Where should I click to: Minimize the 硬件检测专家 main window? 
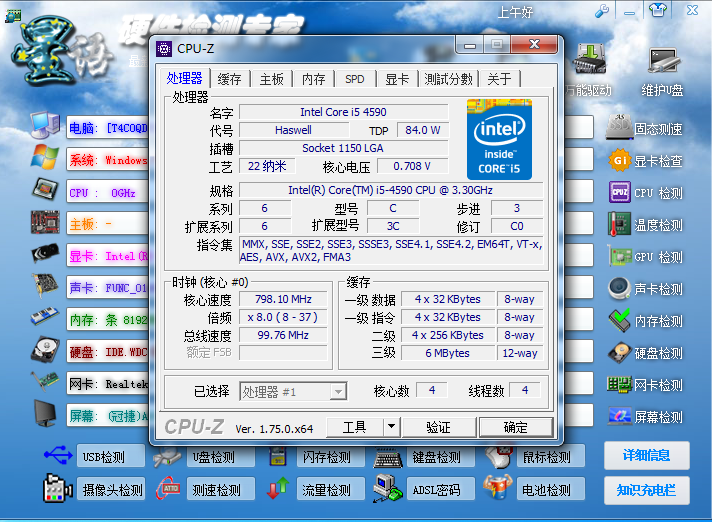pos(629,11)
